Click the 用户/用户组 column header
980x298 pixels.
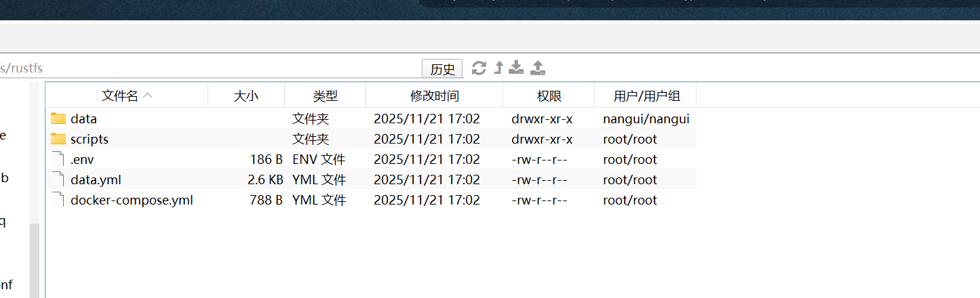tap(645, 96)
